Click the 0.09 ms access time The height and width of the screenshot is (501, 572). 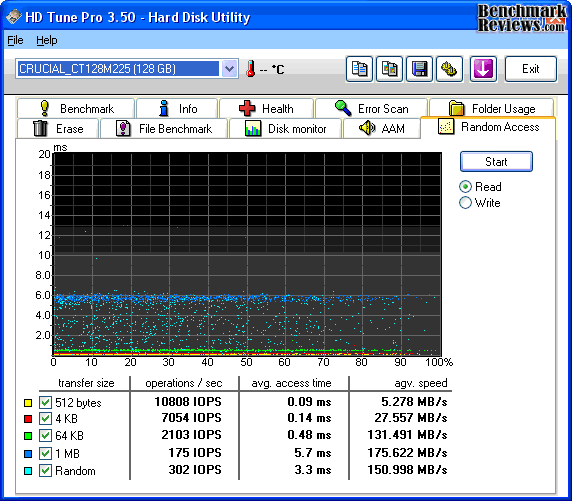[309, 402]
